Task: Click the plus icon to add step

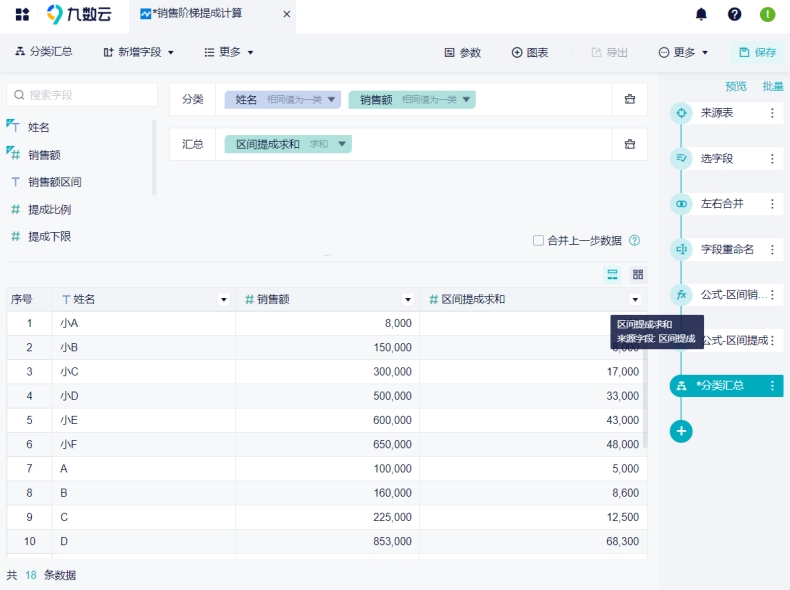Action: coord(681,431)
